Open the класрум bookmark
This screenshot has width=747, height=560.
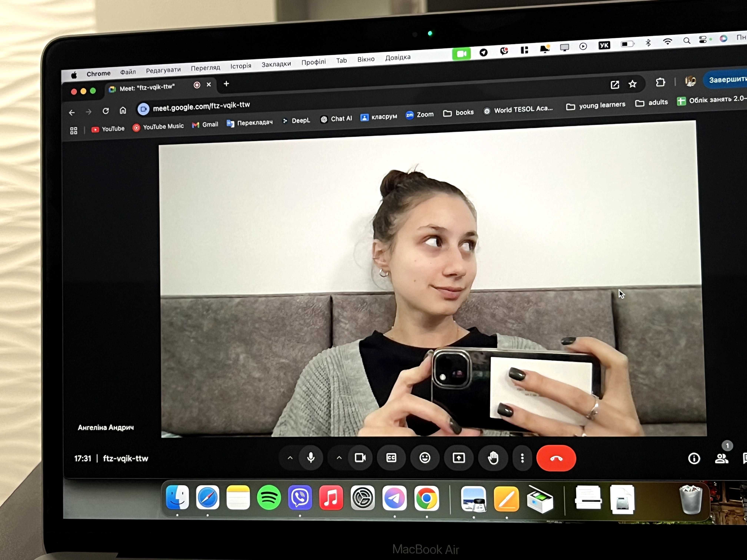click(379, 117)
